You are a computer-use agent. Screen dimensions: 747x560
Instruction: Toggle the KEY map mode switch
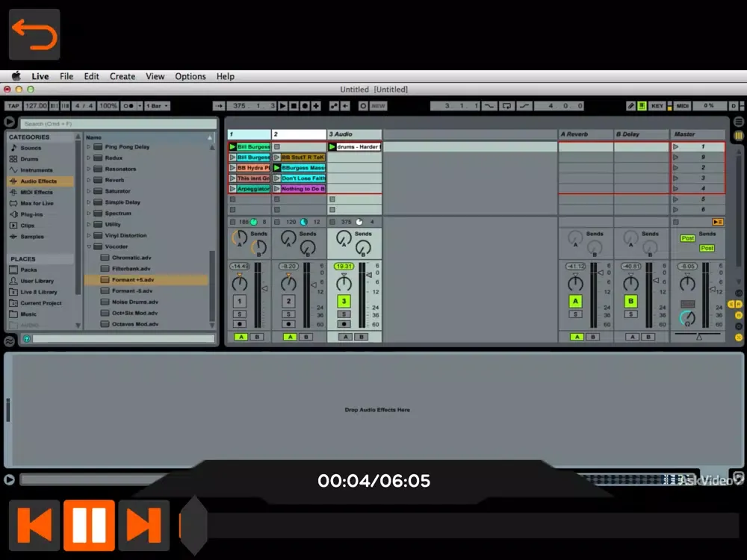tap(657, 106)
